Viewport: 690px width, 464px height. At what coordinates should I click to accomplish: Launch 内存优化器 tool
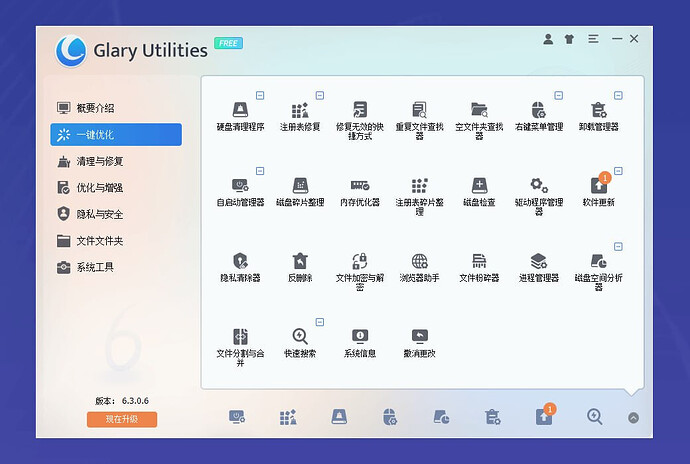tap(360, 192)
